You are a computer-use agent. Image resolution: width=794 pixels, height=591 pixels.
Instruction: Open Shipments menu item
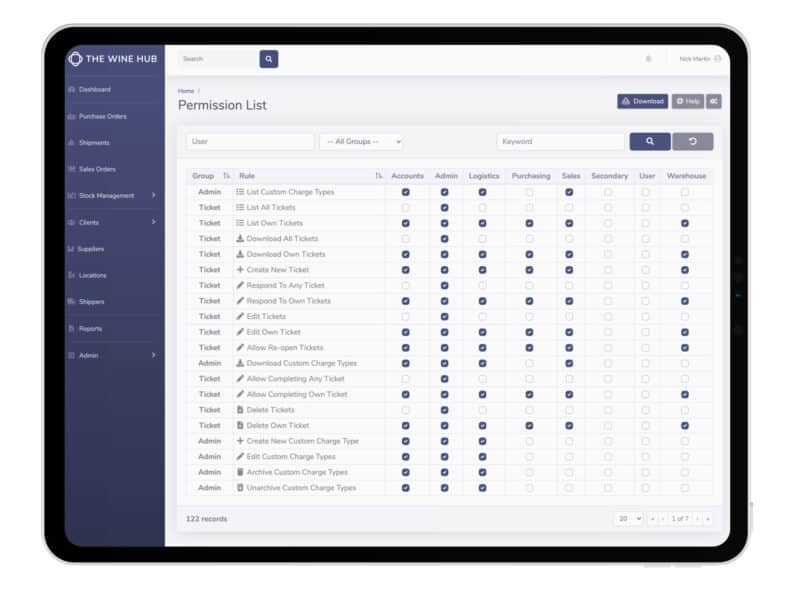point(94,143)
